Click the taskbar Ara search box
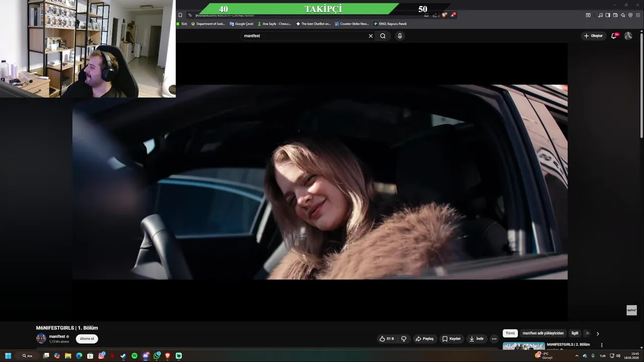This screenshot has width=644, height=362. (27, 356)
